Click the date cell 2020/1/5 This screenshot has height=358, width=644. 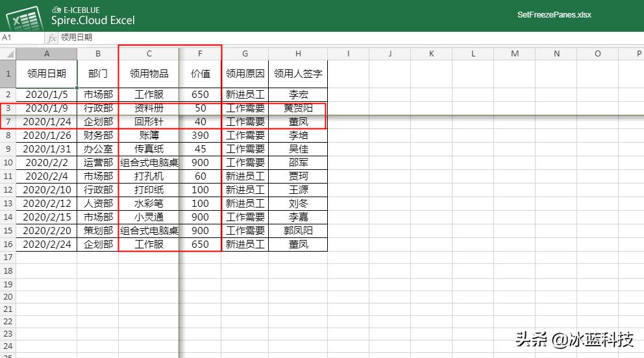[x=46, y=94]
